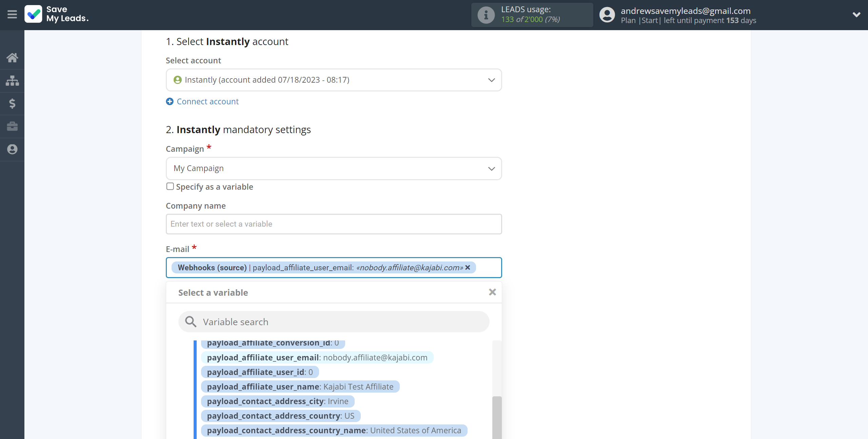The height and width of the screenshot is (439, 868).
Task: Click the Connect account link
Action: (x=208, y=102)
